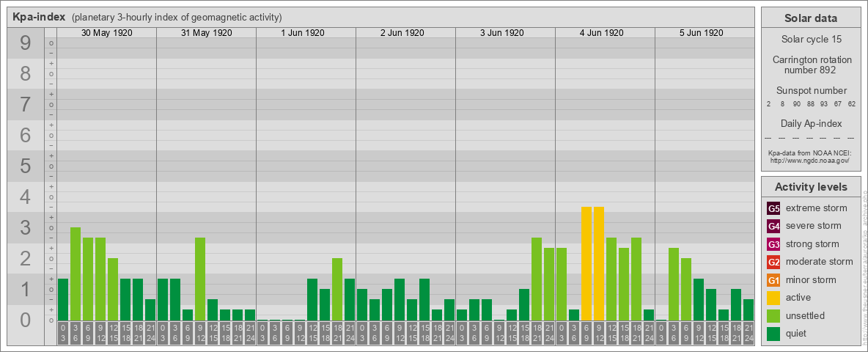
Task: Click the 30 May 1920 date header
Action: click(x=107, y=33)
